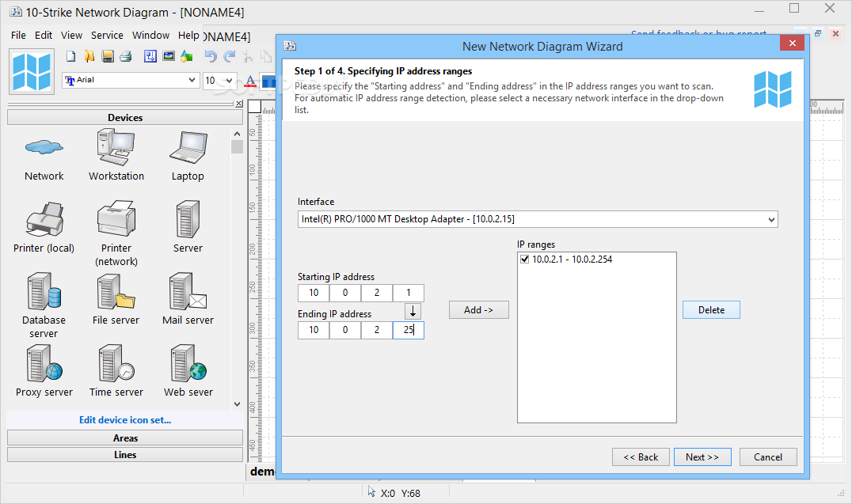Viewport: 852px width, 504px height.
Task: Expand the Lines panel section
Action: (125, 455)
